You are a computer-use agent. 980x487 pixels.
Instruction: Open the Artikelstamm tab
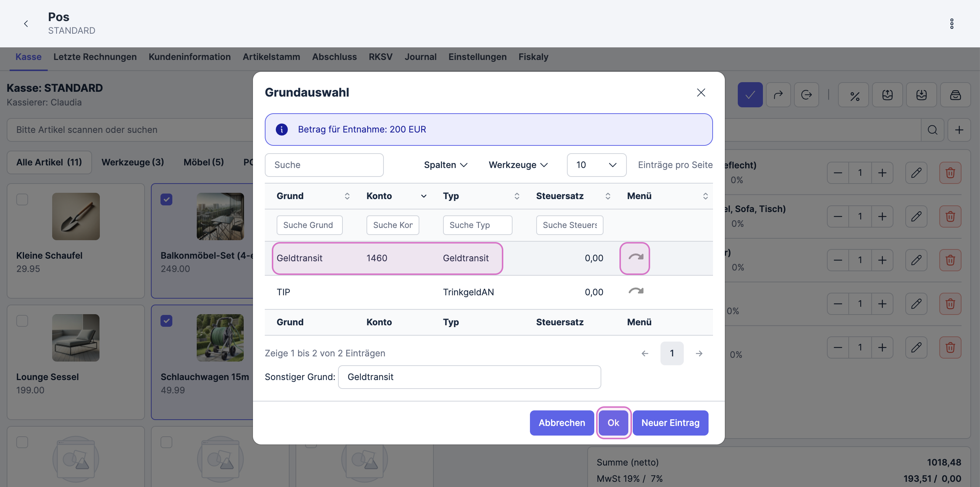[x=271, y=57]
